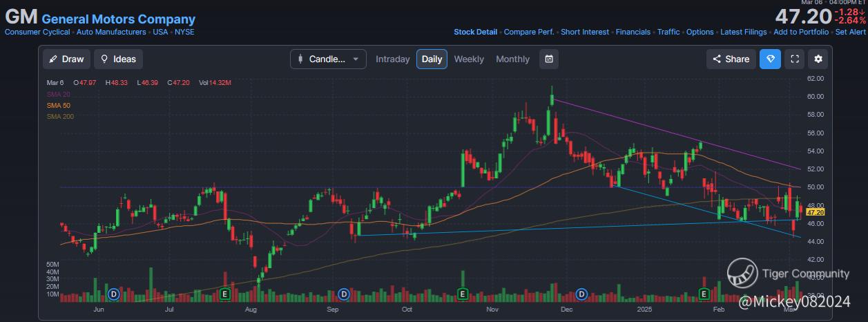Select the Weekly timeframe

[469, 59]
